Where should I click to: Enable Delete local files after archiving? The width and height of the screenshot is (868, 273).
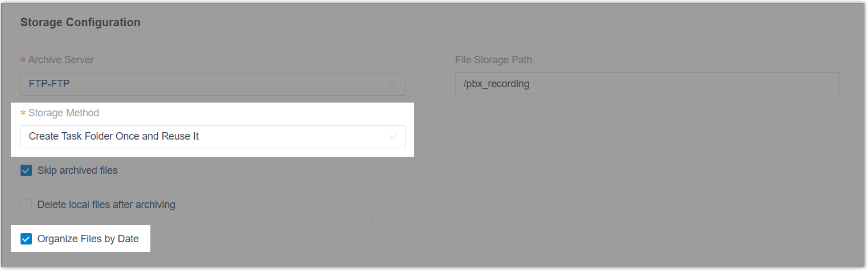click(26, 205)
